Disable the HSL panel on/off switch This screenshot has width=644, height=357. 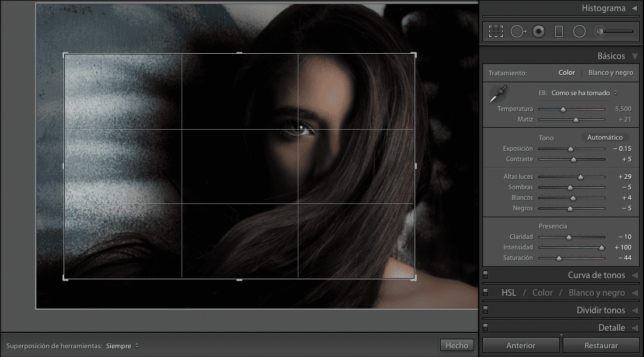[485, 293]
